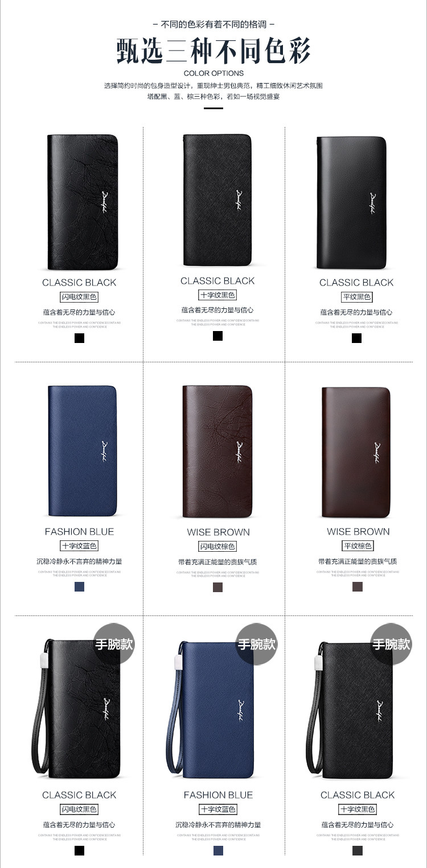Image resolution: width=427 pixels, height=868 pixels.
Task: Select the brown swatch under 平纹棕色
Action: tap(357, 586)
